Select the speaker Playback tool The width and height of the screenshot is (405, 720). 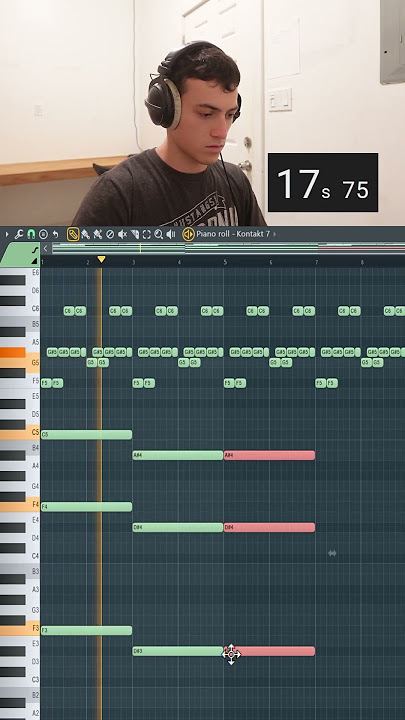click(171, 234)
